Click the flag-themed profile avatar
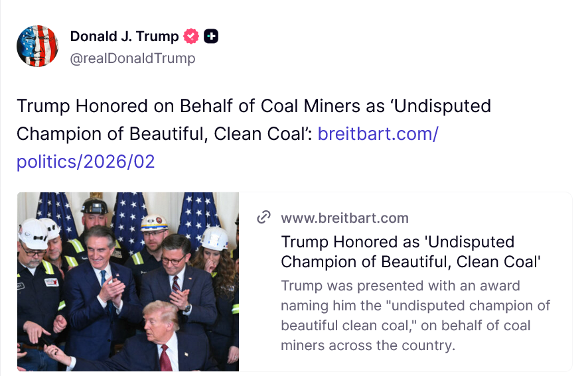The image size is (588, 376). (x=37, y=46)
